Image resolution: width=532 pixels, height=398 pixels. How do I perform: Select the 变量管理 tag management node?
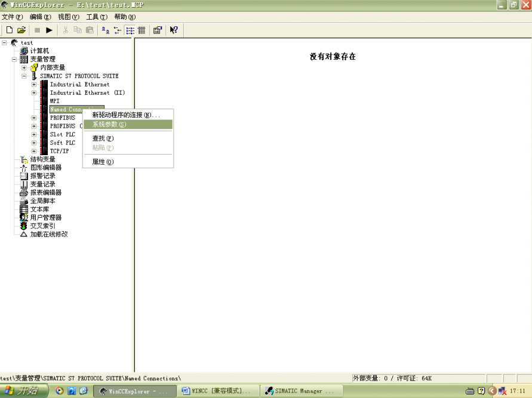[x=43, y=59]
